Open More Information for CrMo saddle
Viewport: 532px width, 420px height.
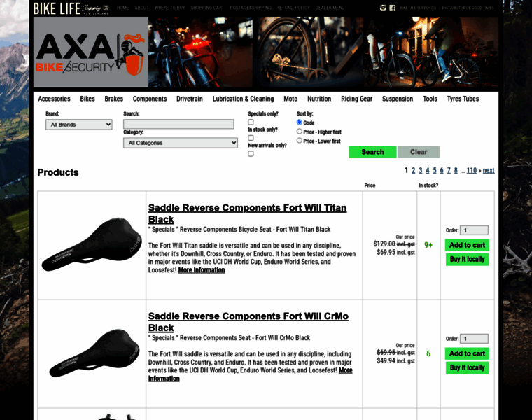coord(251,374)
